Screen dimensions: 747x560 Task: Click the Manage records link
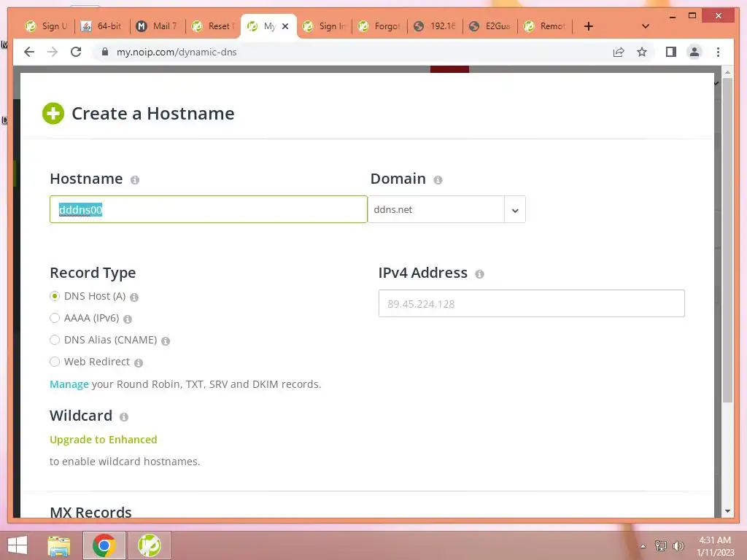pyautogui.click(x=69, y=384)
